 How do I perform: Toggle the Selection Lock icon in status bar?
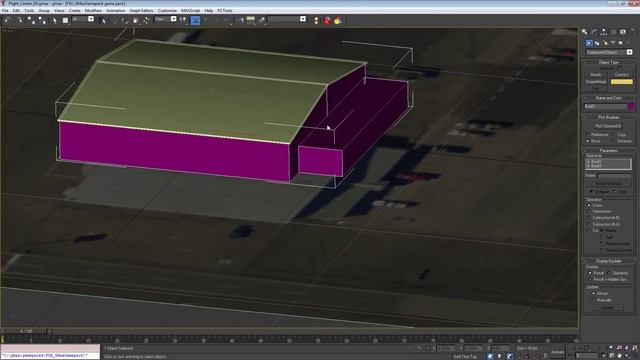[x=420, y=348]
